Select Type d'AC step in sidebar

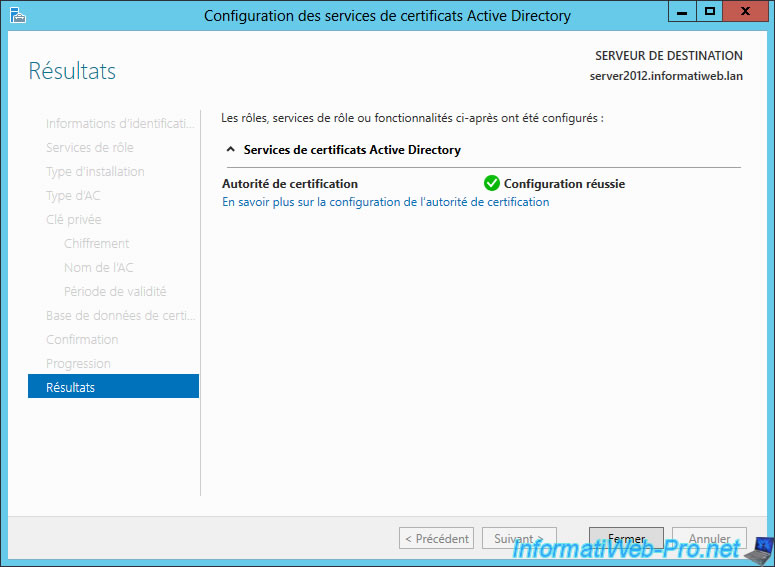[x=73, y=195]
